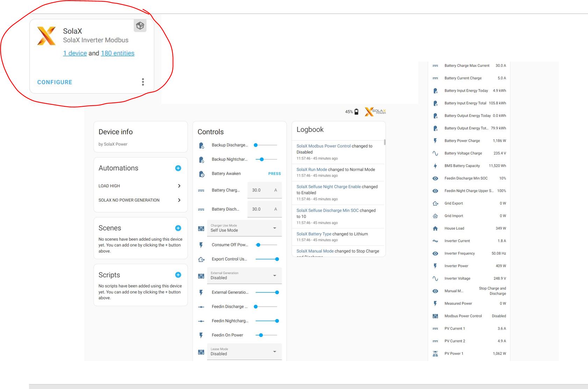Click the eye icon beside Feedin Discharge Min SOC
The image size is (588, 389).
[435, 178]
